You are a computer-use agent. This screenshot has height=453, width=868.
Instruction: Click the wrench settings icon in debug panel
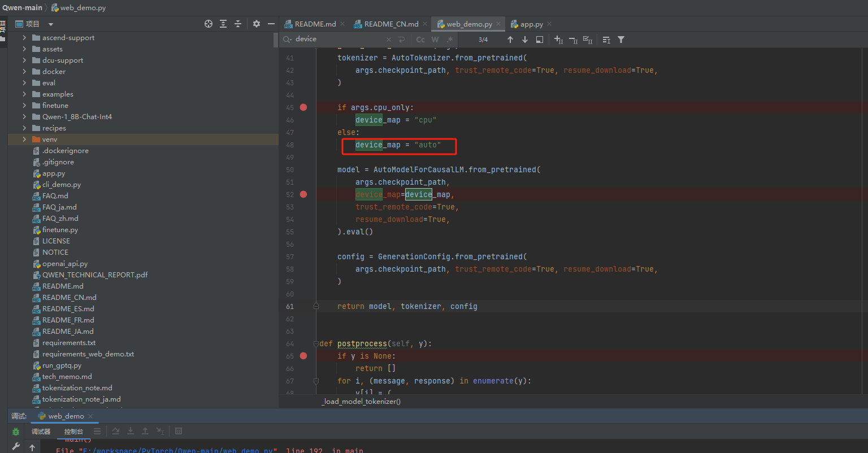click(16, 447)
